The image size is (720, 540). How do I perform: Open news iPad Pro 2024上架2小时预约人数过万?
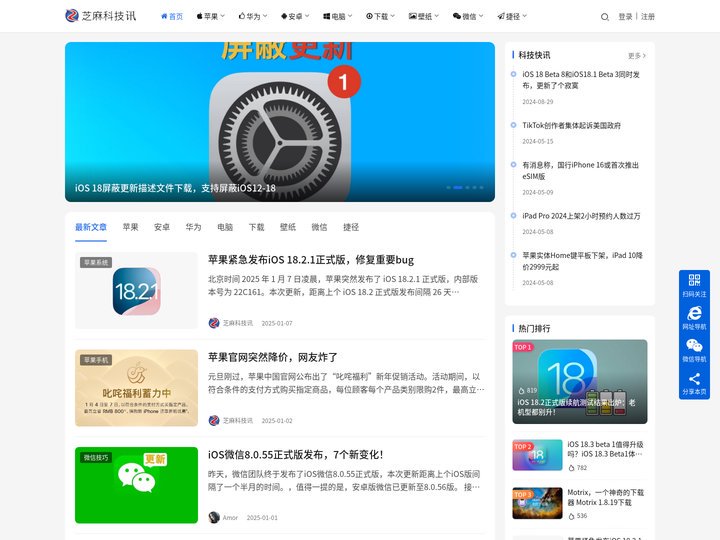(x=581, y=216)
